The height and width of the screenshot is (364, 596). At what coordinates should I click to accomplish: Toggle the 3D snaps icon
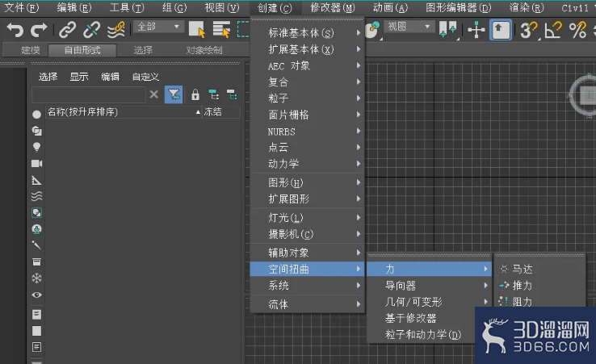pyautogui.click(x=528, y=30)
